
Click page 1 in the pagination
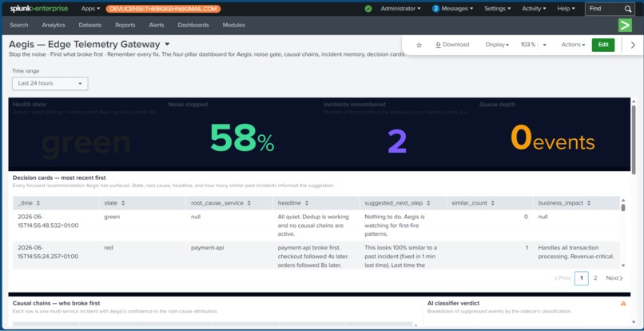[x=582, y=278]
